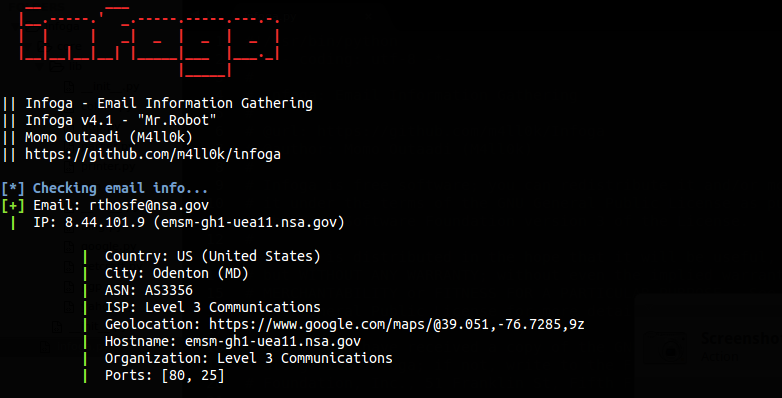Open the github.com/m4ll0k/infoga URL

pos(153,155)
